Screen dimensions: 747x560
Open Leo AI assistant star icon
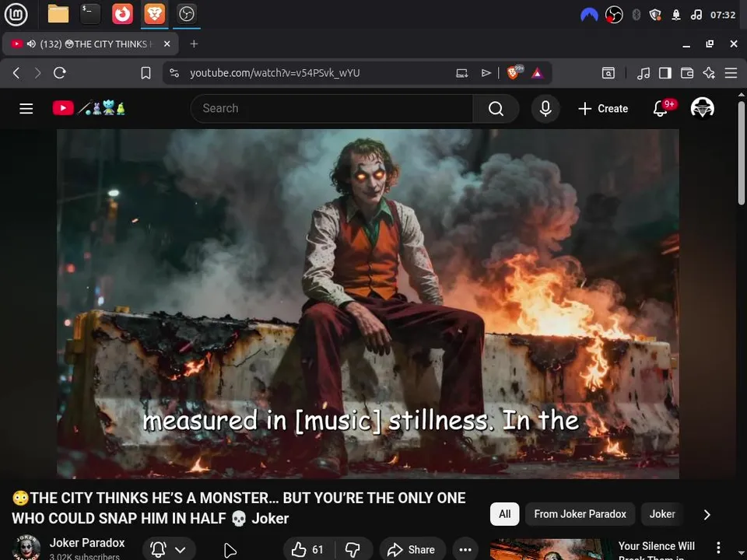point(709,73)
